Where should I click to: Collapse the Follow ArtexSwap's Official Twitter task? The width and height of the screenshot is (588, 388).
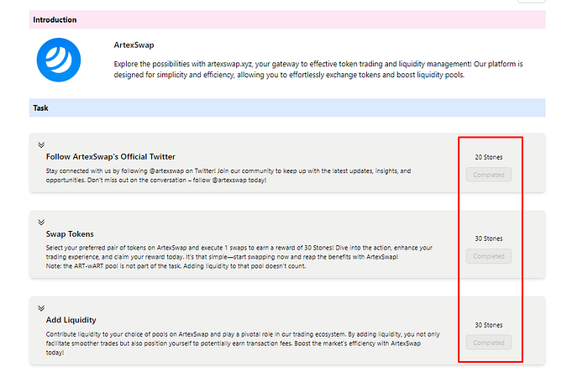tap(41, 144)
